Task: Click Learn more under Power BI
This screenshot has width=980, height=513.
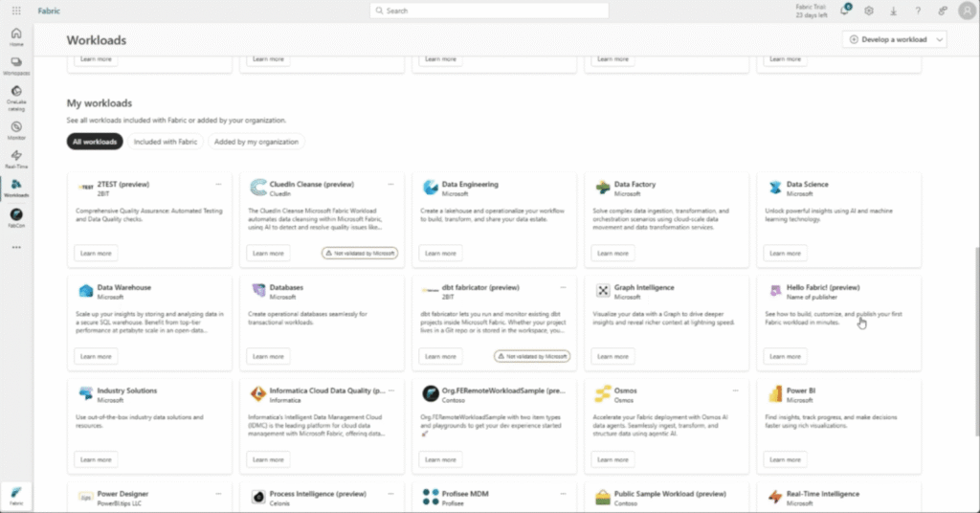Action: coord(785,459)
